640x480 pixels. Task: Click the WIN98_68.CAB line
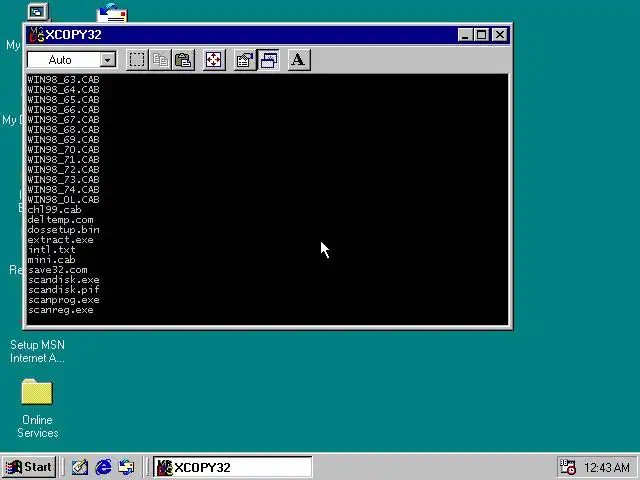tap(63, 129)
